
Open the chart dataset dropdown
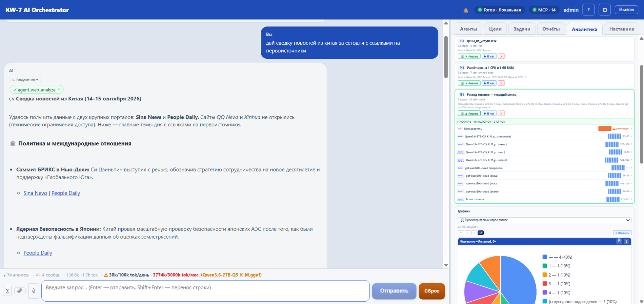544,220
